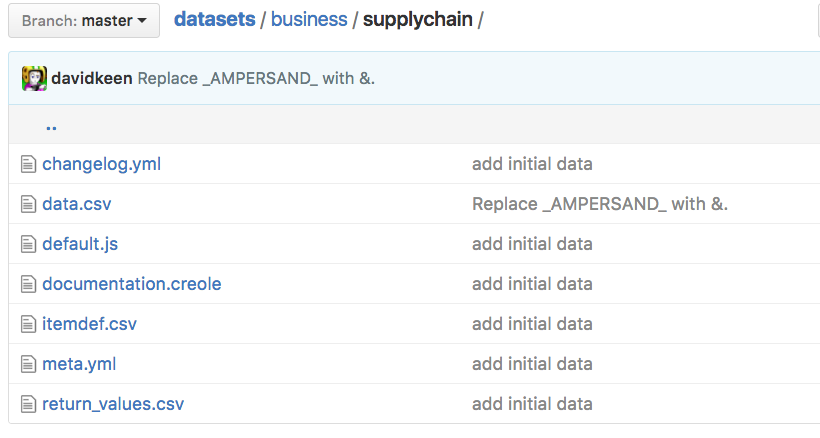Screen dimensions: 820x438
Task: Click the file icon beside itemdef.csv
Action: point(28,324)
